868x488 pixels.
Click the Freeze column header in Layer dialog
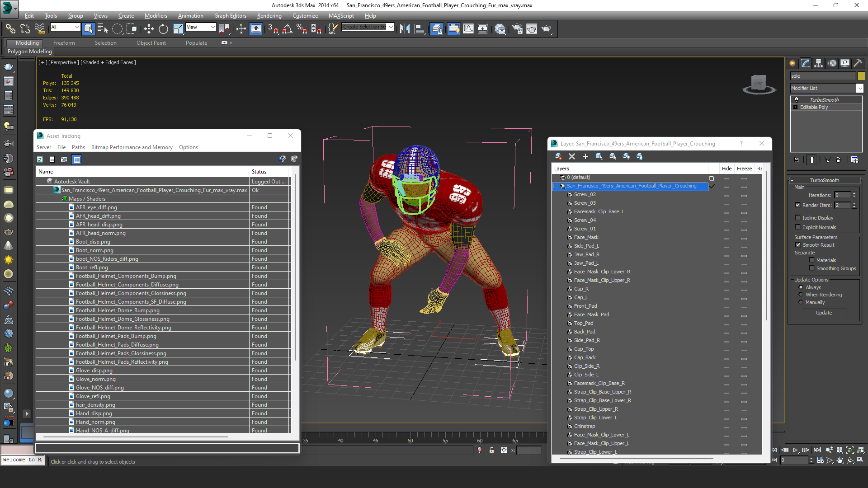point(744,169)
